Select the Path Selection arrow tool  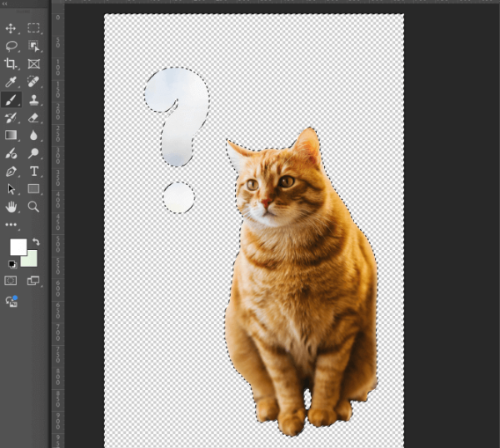11,189
